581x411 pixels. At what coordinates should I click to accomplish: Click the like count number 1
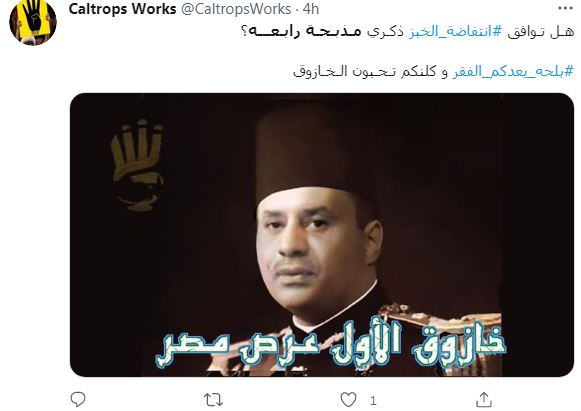pos(373,400)
